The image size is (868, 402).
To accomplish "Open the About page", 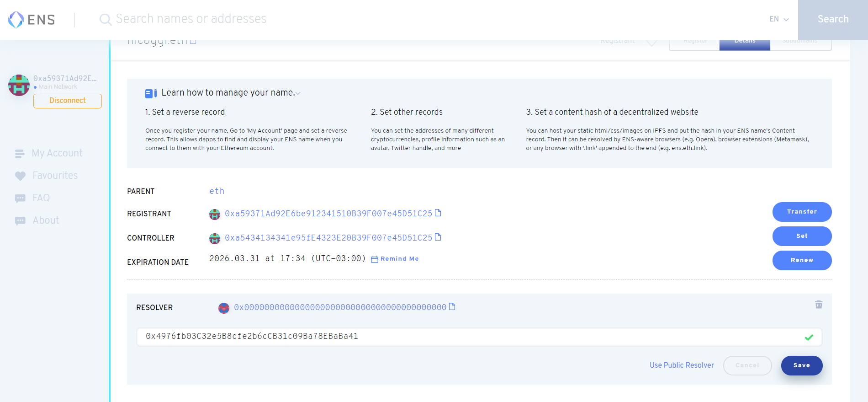I will (x=46, y=220).
